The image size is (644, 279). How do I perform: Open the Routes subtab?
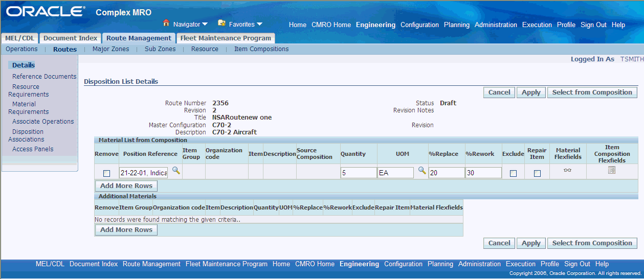65,50
